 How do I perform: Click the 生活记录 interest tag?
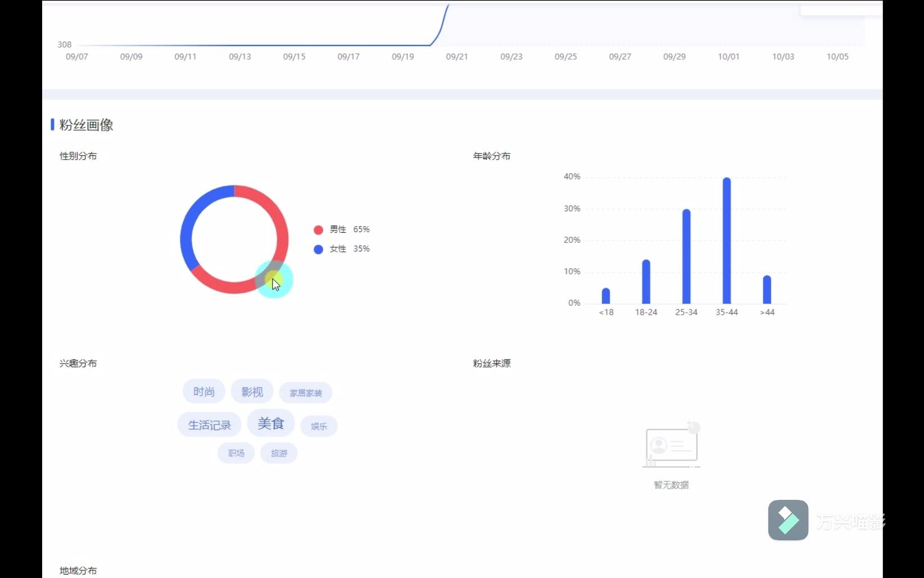point(209,425)
